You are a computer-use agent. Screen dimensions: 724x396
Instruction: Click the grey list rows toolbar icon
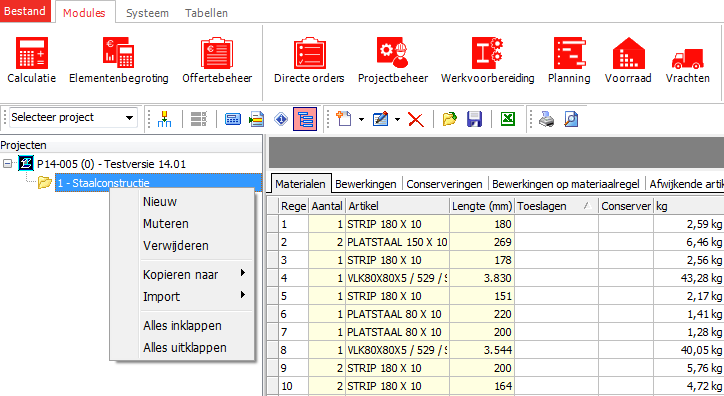tap(199, 119)
